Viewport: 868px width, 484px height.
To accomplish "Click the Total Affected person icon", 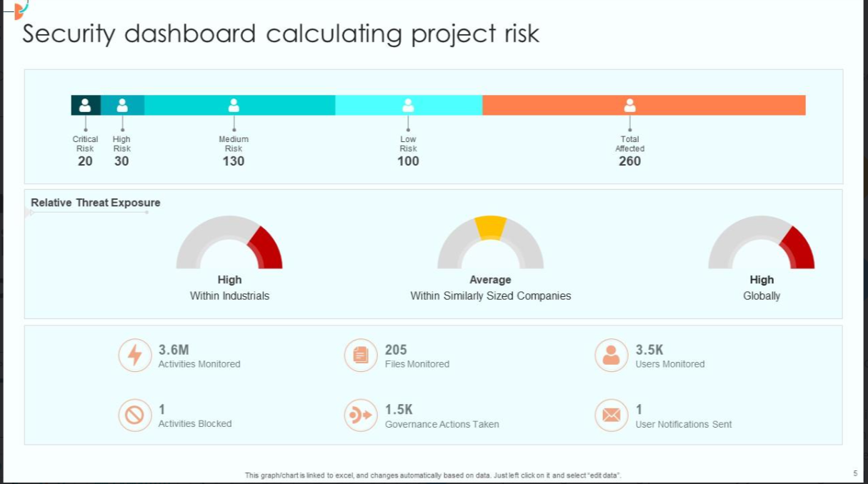I will coord(629,105).
